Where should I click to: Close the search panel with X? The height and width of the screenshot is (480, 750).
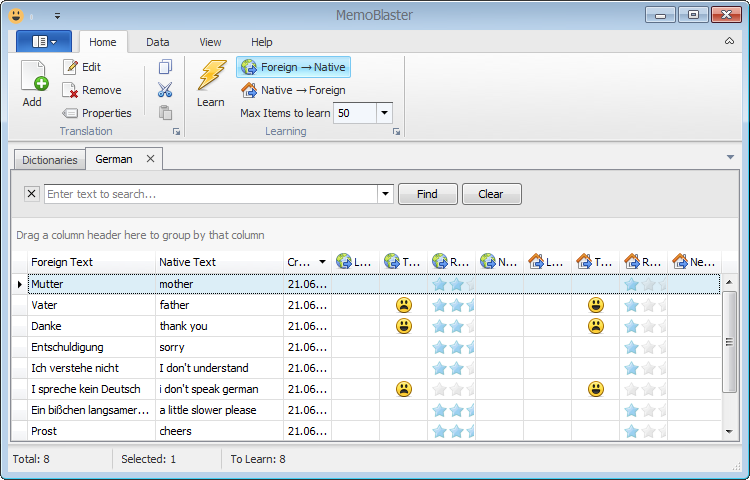pos(32,194)
